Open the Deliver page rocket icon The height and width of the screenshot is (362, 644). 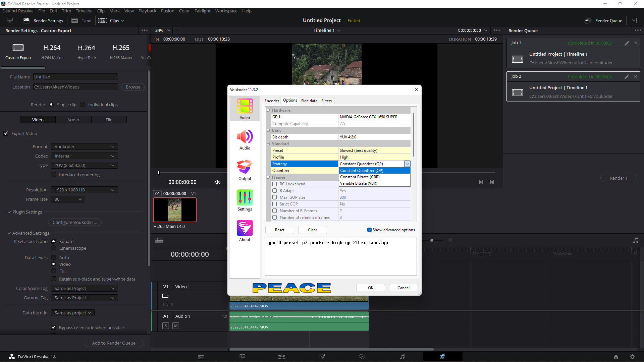tap(442, 357)
